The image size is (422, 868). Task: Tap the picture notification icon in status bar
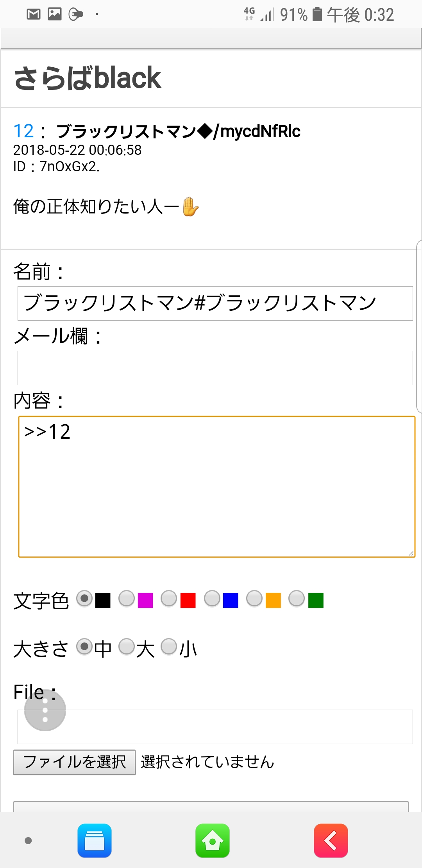(x=55, y=14)
